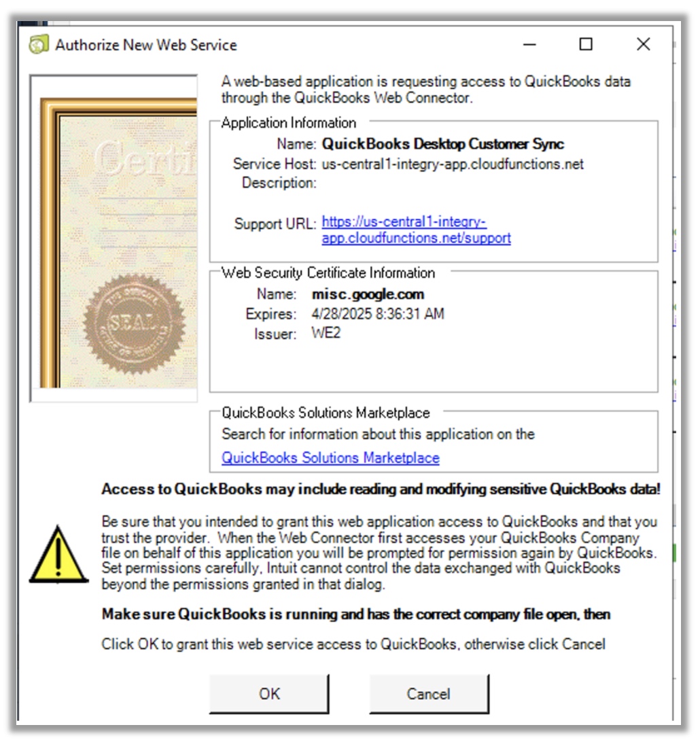Click the Application Information group label
Image resolution: width=700 pixels, height=742 pixels.
click(x=289, y=123)
